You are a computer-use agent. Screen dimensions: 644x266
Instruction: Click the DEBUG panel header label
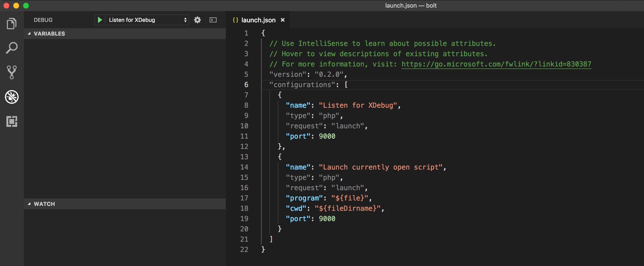[43, 20]
